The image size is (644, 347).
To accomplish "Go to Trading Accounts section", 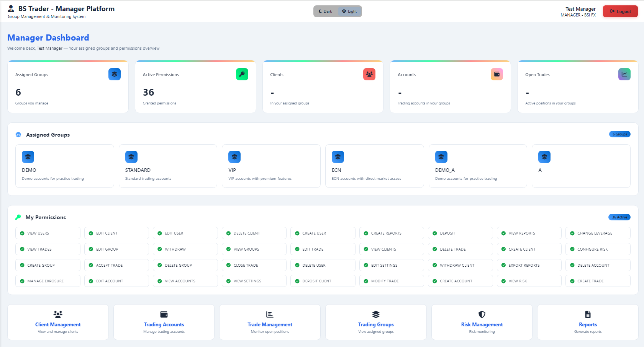I will coord(164,322).
